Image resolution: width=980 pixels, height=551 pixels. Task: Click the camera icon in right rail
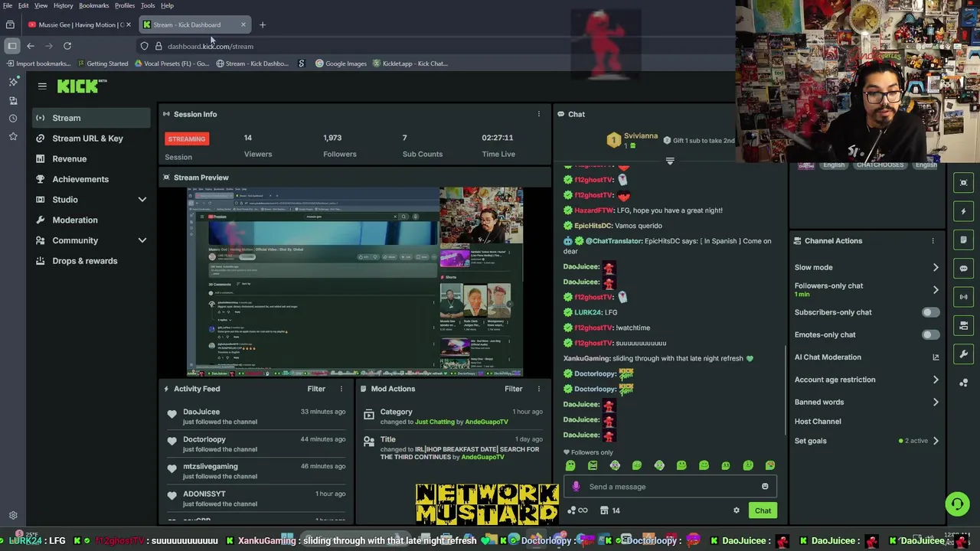pos(964,325)
